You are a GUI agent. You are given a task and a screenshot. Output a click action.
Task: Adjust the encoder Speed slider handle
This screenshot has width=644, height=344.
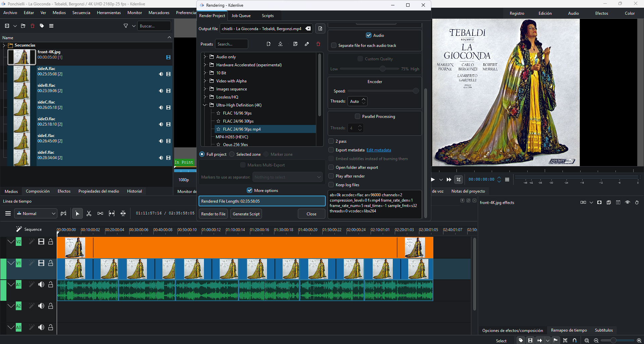click(x=416, y=91)
